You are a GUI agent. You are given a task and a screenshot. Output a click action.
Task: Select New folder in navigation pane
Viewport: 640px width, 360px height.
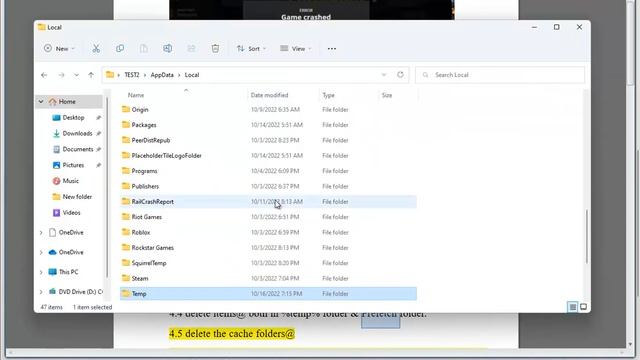[77, 197]
